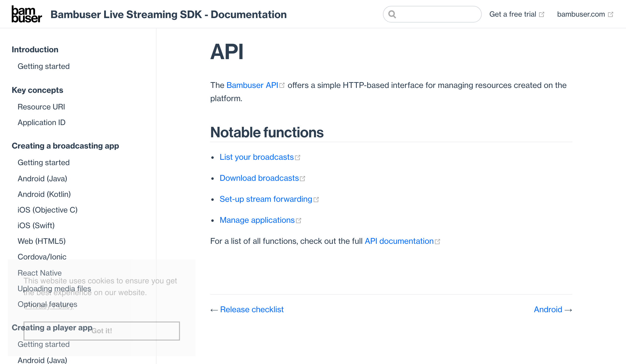
Task: Click the Creating a broadcasting app heading
Action: (65, 146)
